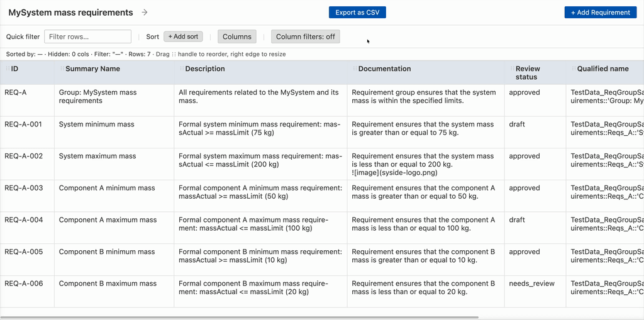Select the REQ-A-004 ID cell
644x320 pixels.
(x=27, y=228)
